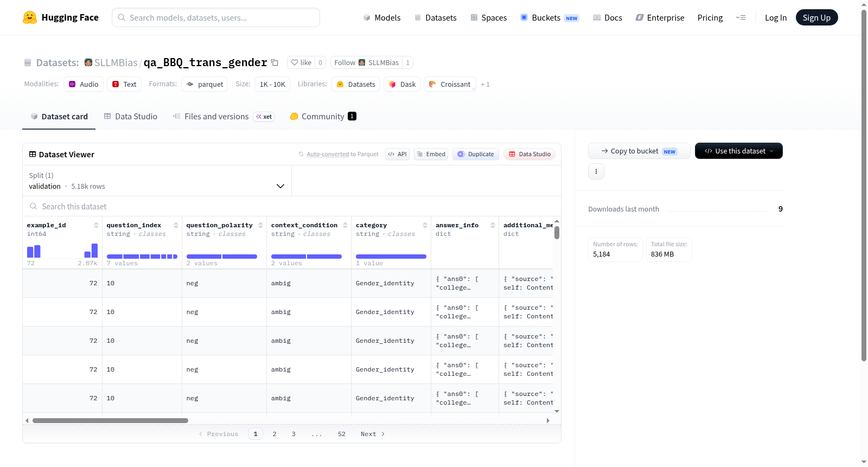Select the Dask library tag

pos(402,84)
